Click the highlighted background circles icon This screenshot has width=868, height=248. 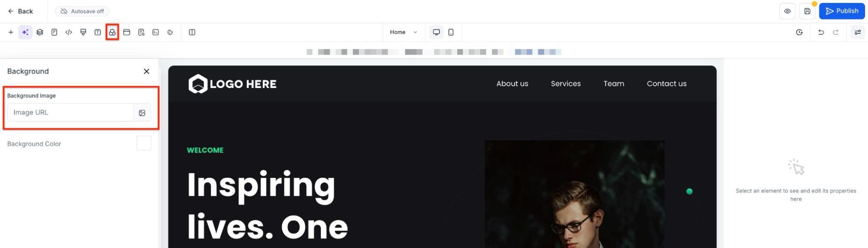pyautogui.click(x=112, y=32)
